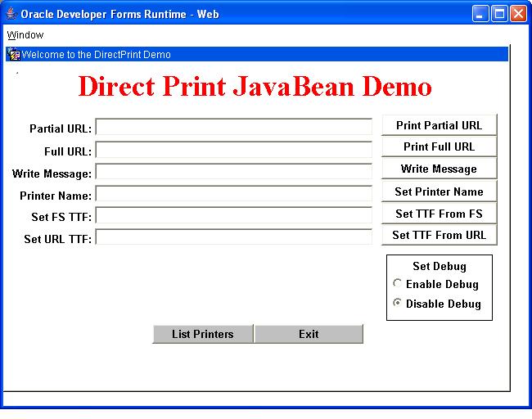Focus the Set FS TTF input field

point(234,215)
